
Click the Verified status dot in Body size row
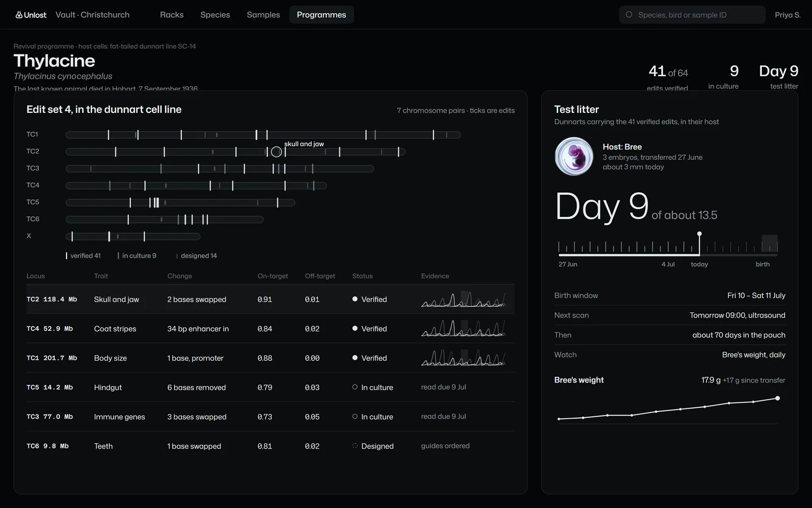[355, 358]
